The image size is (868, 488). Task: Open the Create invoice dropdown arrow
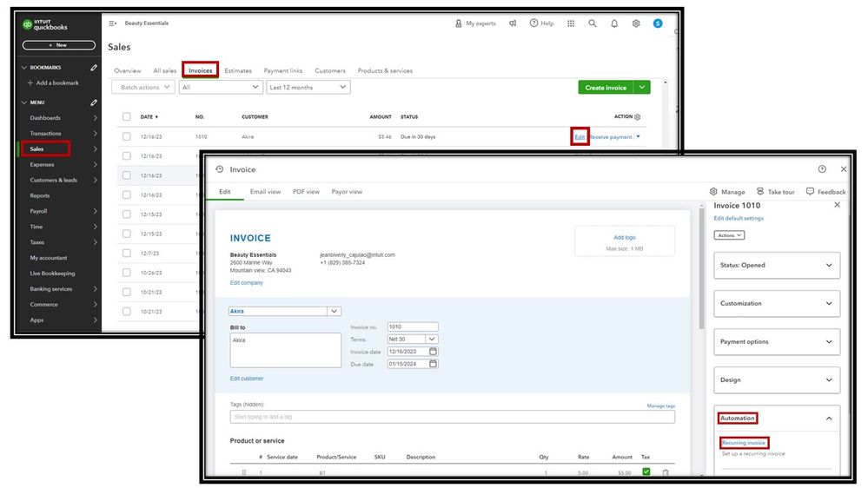point(642,88)
